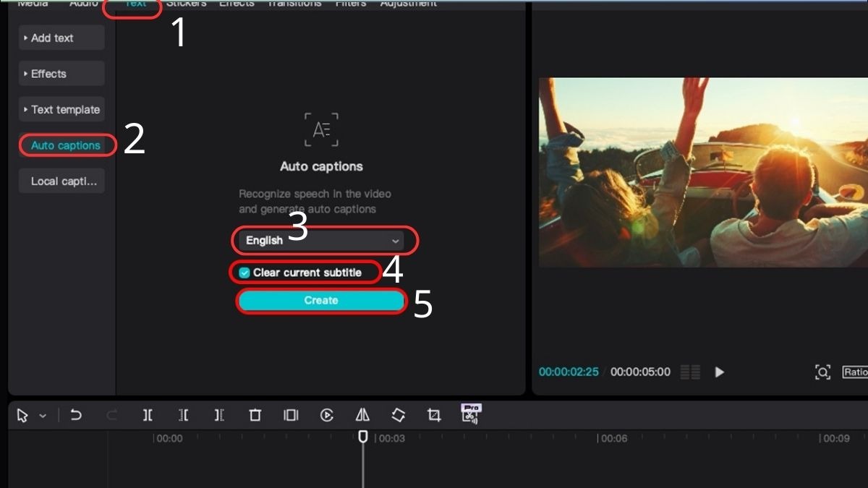Click the Undo arrow in timeline toolbar

75,415
